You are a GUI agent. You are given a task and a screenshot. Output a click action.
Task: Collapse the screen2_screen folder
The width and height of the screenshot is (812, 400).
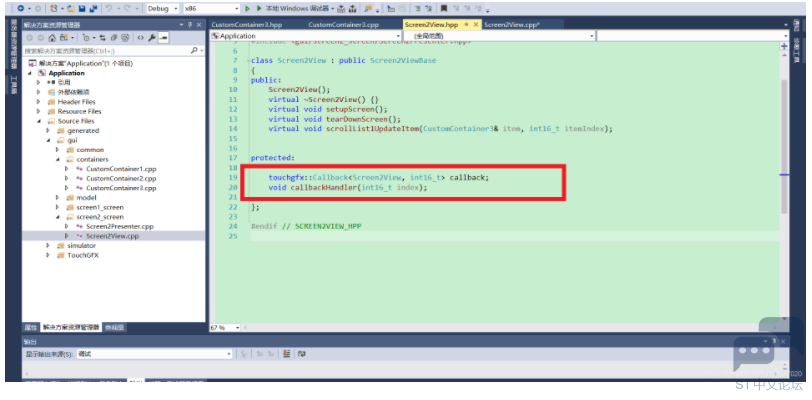(57, 217)
